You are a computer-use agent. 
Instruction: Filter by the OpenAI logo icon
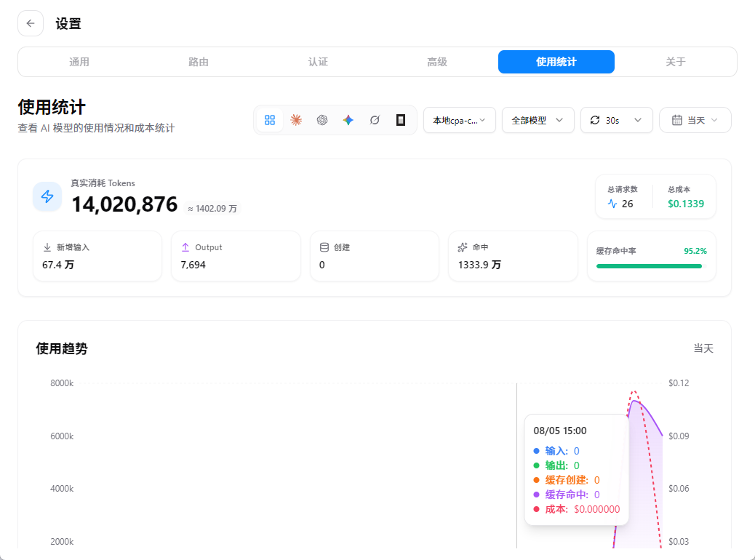[x=322, y=120]
